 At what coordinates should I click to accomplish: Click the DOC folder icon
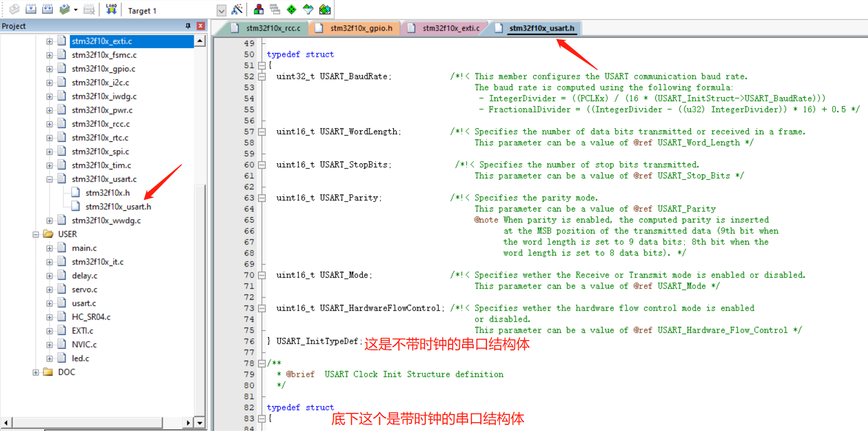click(x=49, y=372)
